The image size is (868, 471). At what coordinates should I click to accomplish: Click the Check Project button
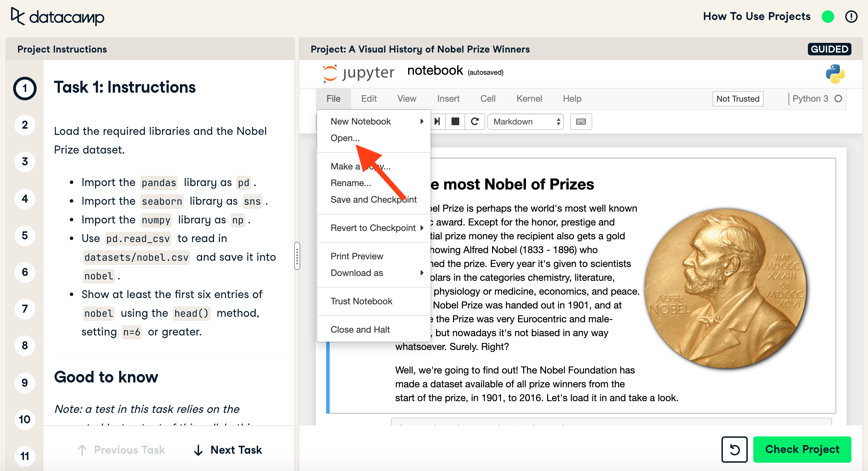click(x=802, y=449)
